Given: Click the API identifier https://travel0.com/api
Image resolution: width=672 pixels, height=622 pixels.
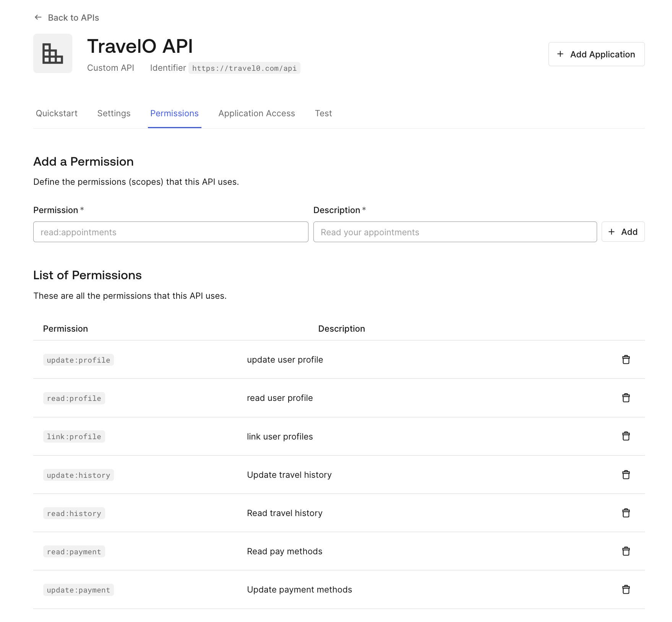Looking at the screenshot, I should click(244, 68).
